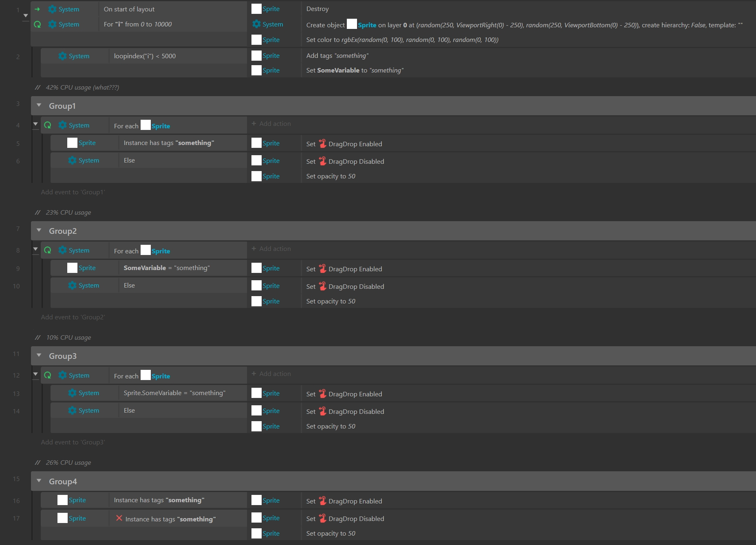Collapse the Group4 event group

click(39, 481)
